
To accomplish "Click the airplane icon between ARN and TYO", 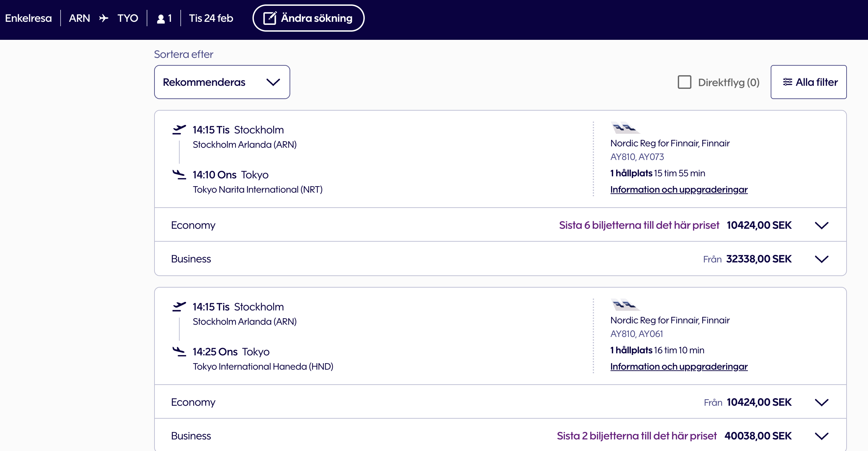I will (x=104, y=18).
